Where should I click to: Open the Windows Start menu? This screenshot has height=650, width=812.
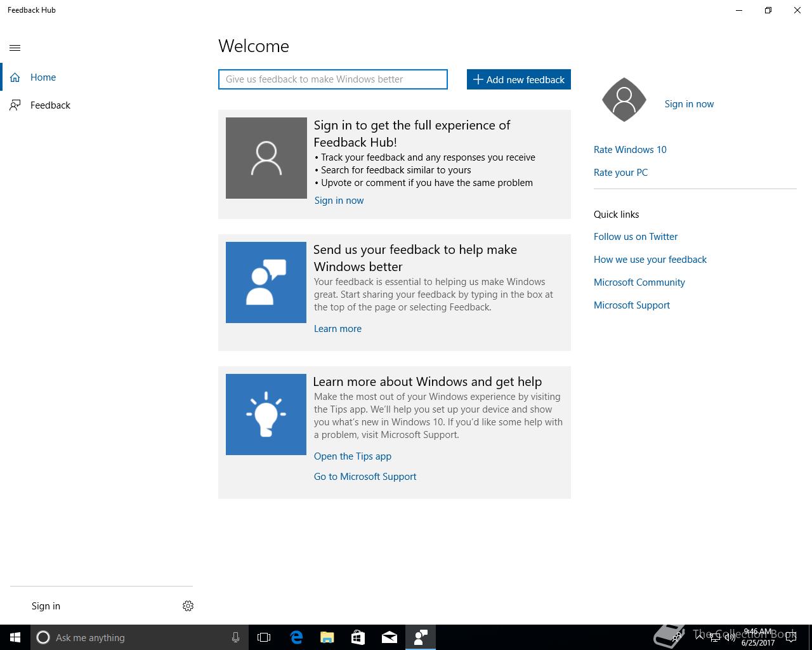pyautogui.click(x=15, y=637)
